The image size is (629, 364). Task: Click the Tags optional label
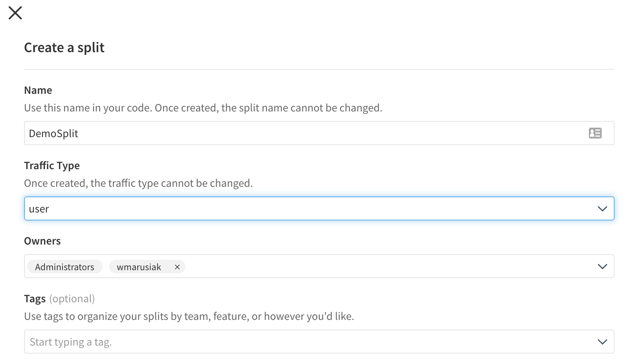pos(59,298)
